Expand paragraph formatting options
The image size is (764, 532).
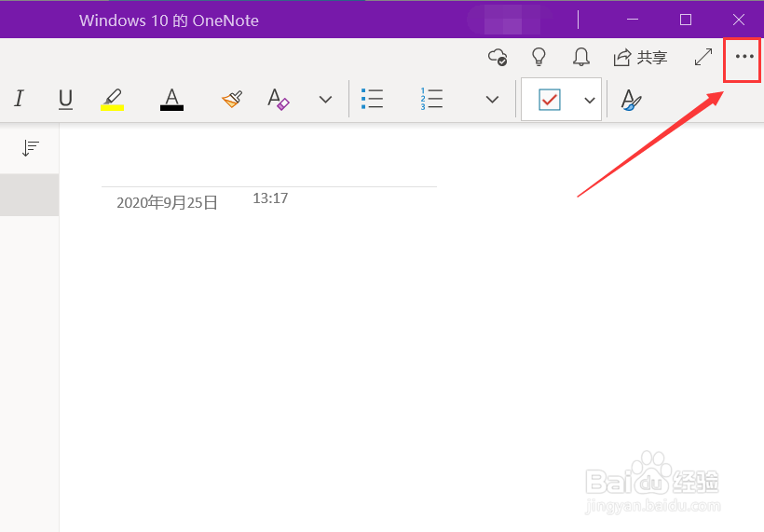493,100
